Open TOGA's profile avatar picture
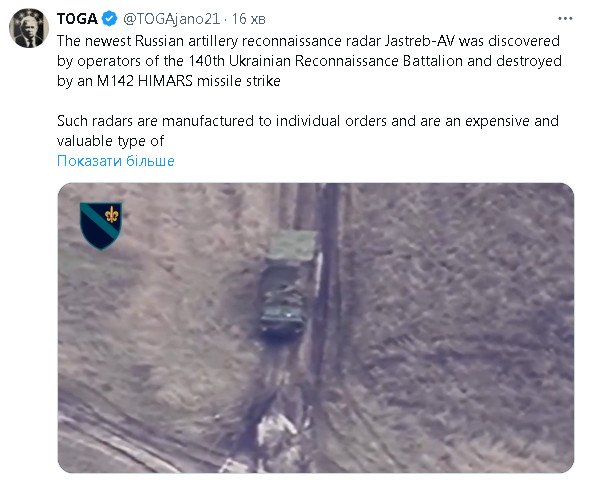 pyautogui.click(x=29, y=28)
